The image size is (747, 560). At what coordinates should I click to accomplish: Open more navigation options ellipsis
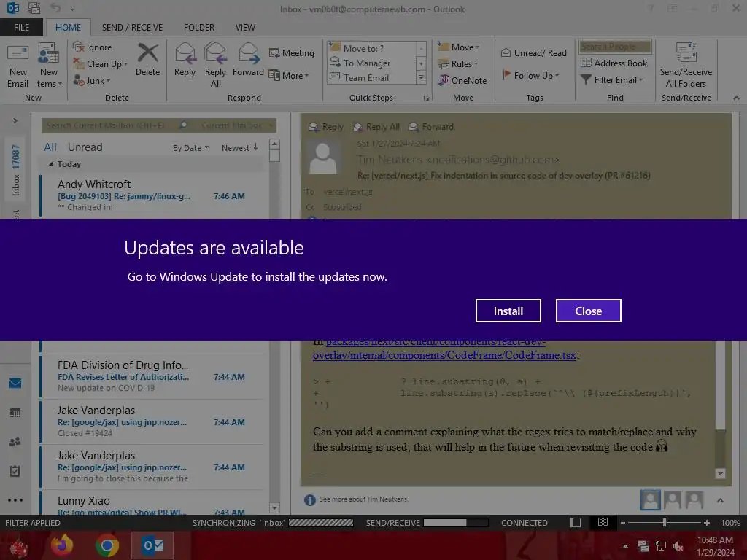(x=15, y=500)
